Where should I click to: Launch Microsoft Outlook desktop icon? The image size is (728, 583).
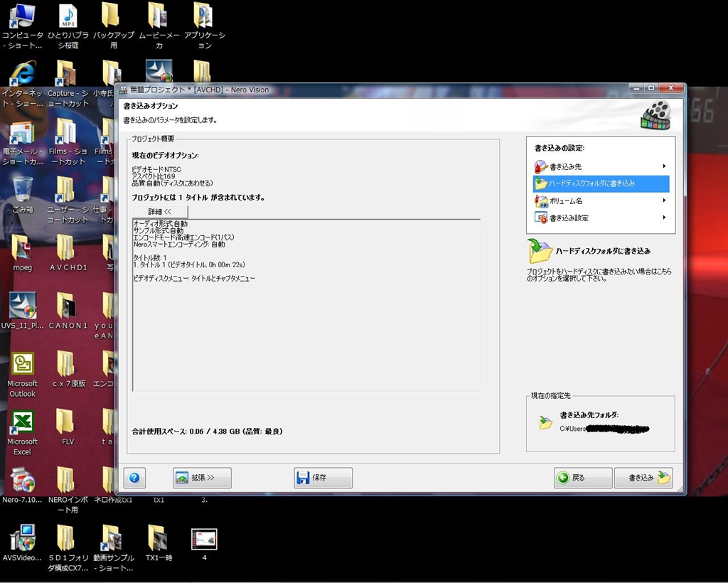click(22, 374)
